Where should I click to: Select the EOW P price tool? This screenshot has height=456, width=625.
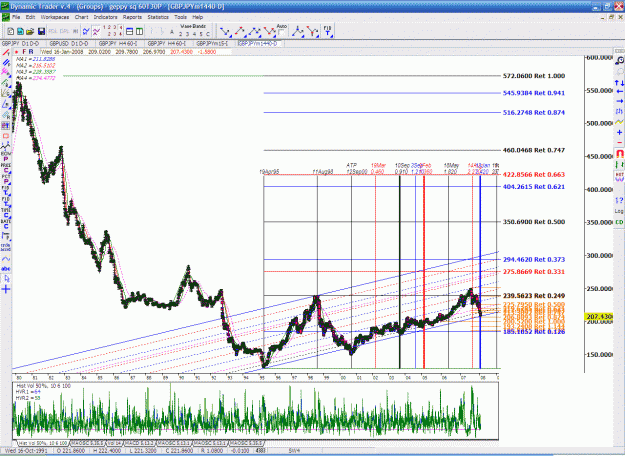point(6,156)
